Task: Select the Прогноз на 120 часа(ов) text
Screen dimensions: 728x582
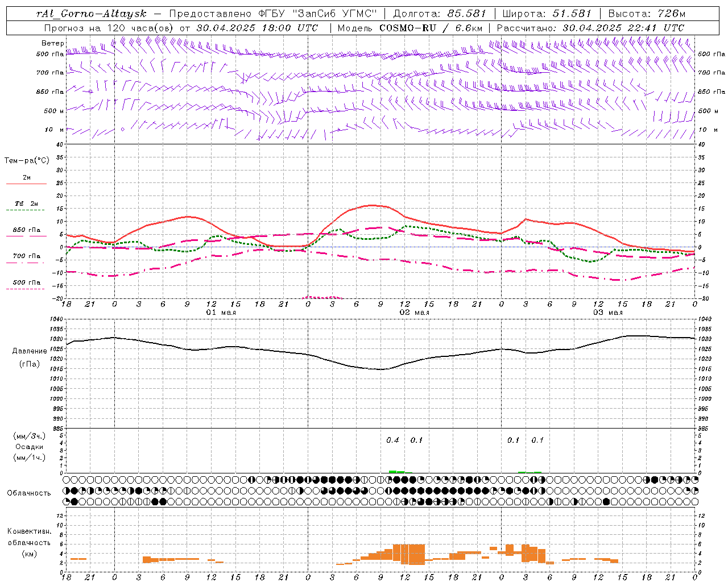Action: [109, 28]
